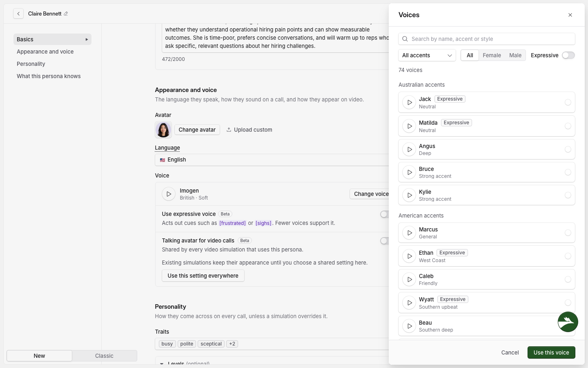Play the Jack voice preview
The image size is (588, 368).
coord(409,102)
